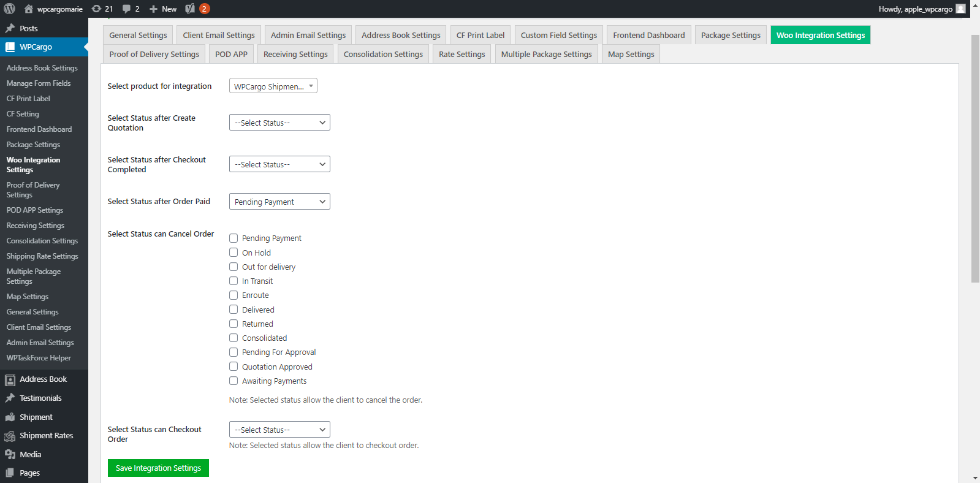980x483 pixels.
Task: Click the user avatar next to Howdy
Action: (960, 9)
